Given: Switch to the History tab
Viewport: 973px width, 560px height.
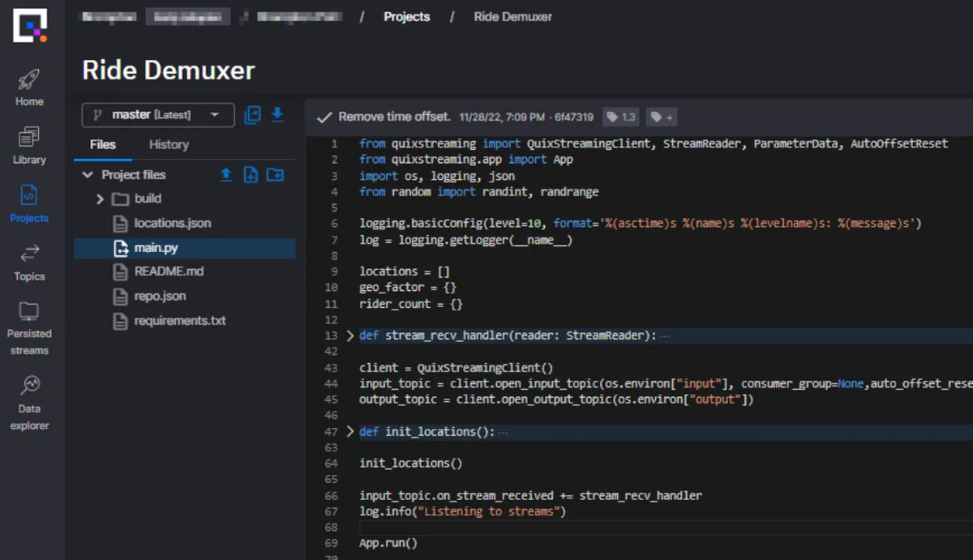Looking at the screenshot, I should tap(168, 145).
